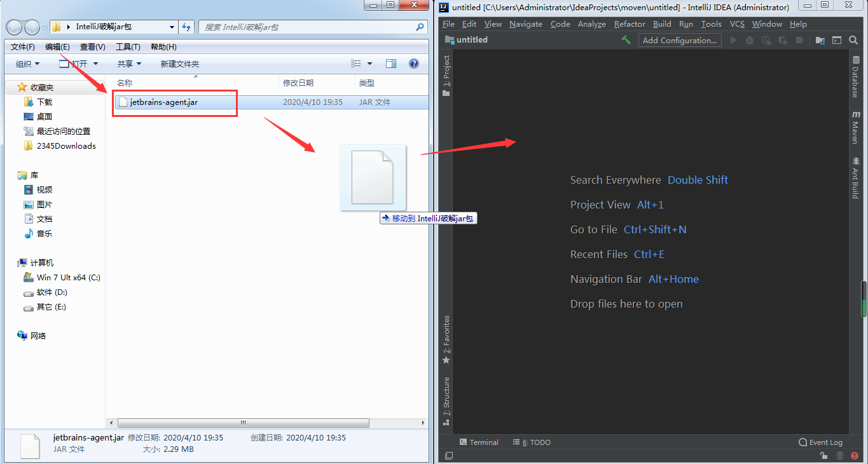
Task: Click Add Configuration... button
Action: [x=680, y=40]
